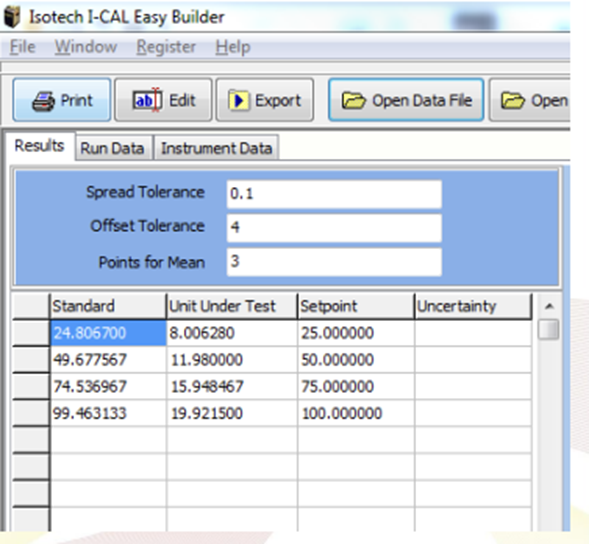Click the Setpoint column header
589x544 pixels.
coord(356,306)
